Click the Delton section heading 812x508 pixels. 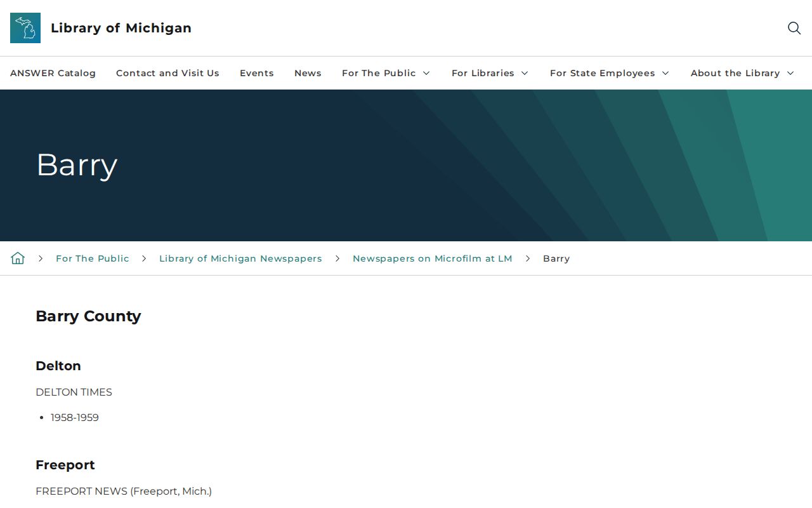click(x=58, y=366)
